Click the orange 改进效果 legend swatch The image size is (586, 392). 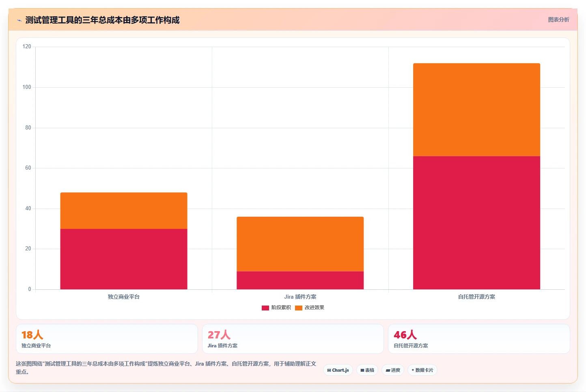tap(299, 308)
